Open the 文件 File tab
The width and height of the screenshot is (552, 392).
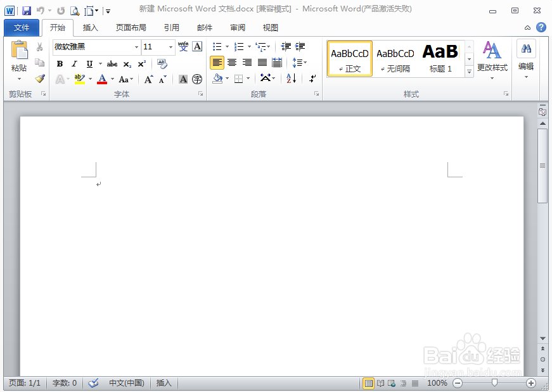click(x=22, y=28)
